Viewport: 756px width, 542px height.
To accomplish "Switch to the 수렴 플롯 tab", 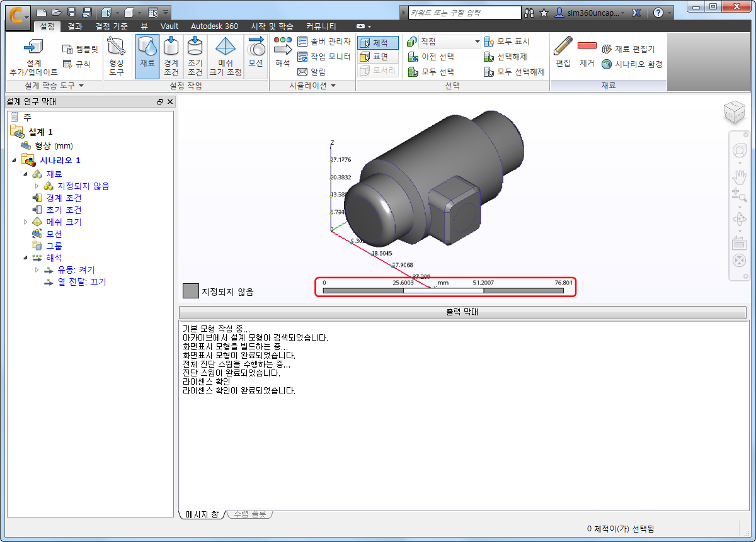I will [x=250, y=514].
